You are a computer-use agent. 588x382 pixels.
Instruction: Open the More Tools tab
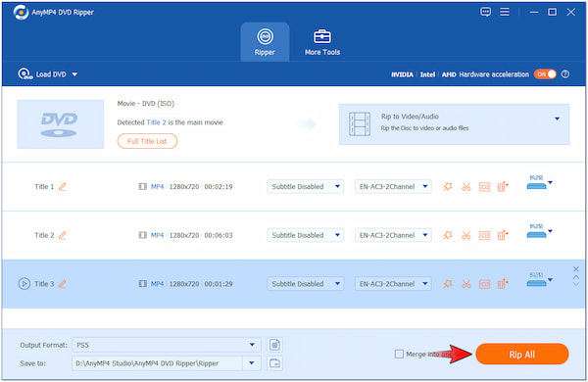322,42
